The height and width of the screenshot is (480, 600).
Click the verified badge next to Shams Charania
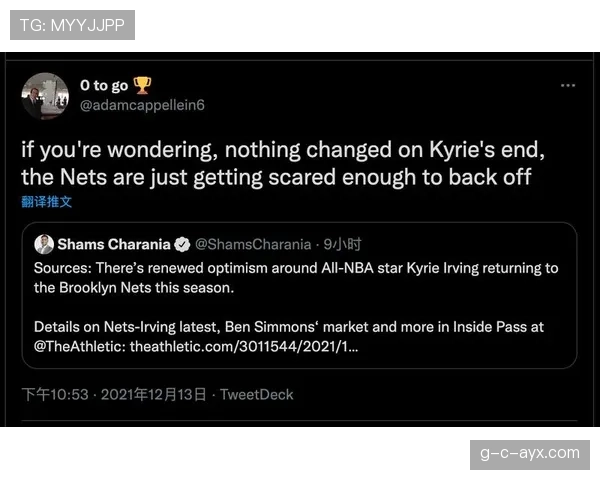tap(182, 244)
